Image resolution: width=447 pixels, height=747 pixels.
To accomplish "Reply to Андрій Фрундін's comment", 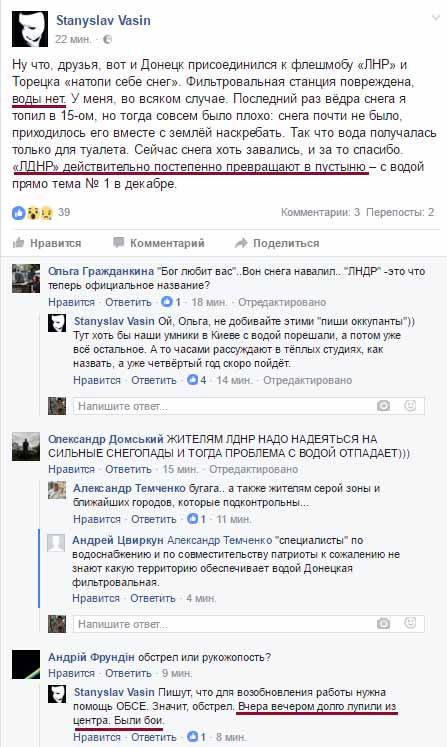I will click(x=128, y=673).
